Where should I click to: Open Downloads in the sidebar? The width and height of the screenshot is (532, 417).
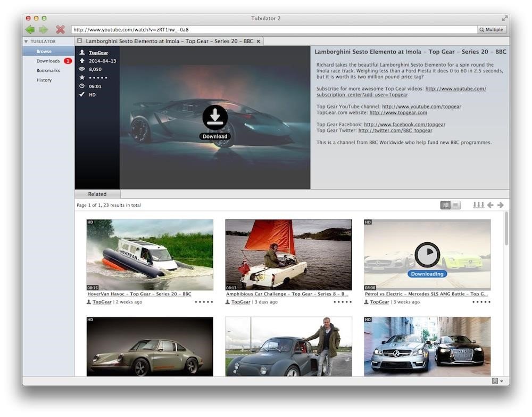[48, 61]
